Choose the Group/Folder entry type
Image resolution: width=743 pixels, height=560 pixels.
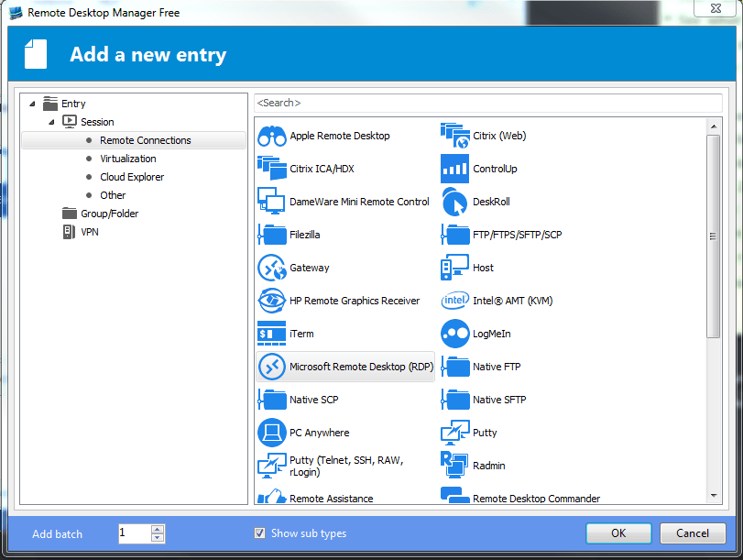click(109, 214)
